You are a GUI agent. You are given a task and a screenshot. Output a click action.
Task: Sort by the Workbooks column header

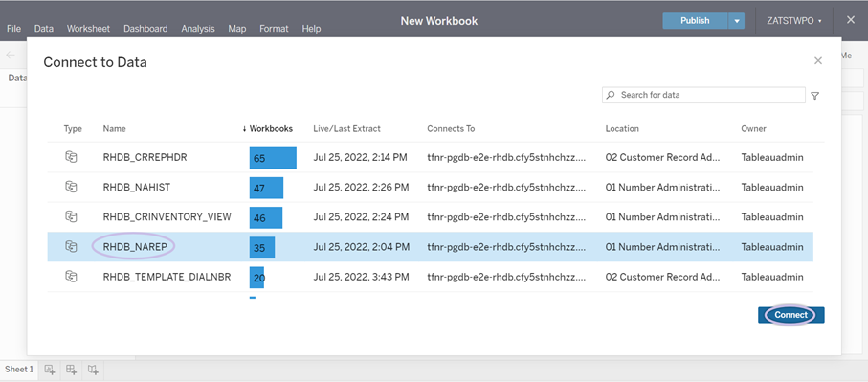point(268,129)
